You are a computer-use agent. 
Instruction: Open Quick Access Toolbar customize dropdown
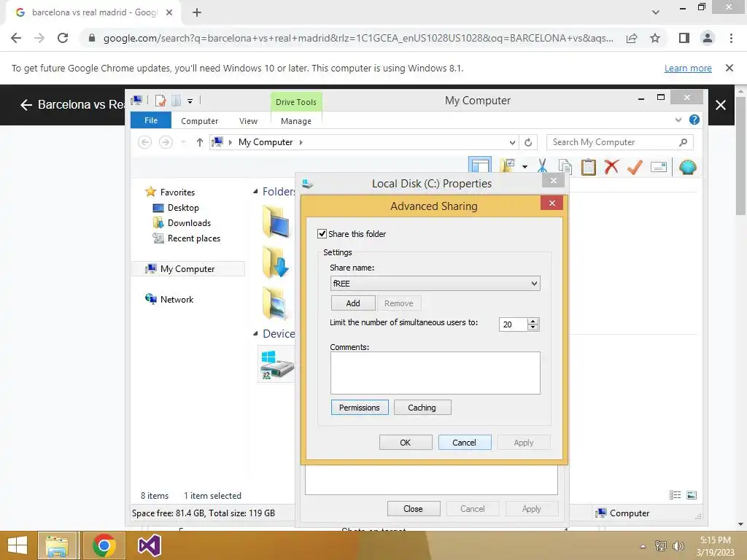[190, 101]
